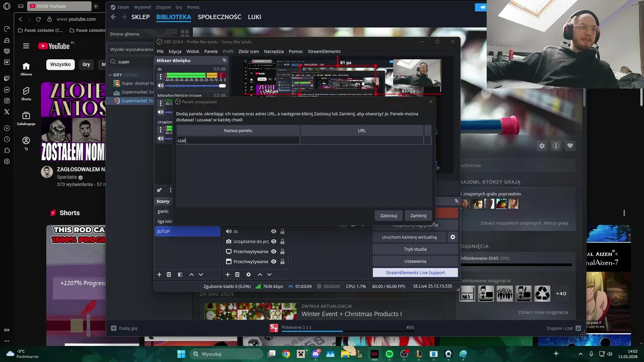Viewport: 644px width, 362px height.
Task: Open the Narzędzia menu in OBS
Action: [x=274, y=51]
